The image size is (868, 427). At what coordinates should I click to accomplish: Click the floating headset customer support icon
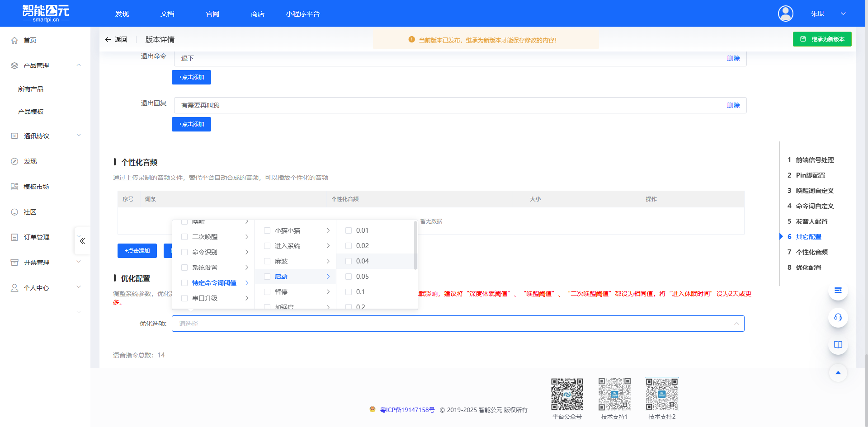point(838,318)
